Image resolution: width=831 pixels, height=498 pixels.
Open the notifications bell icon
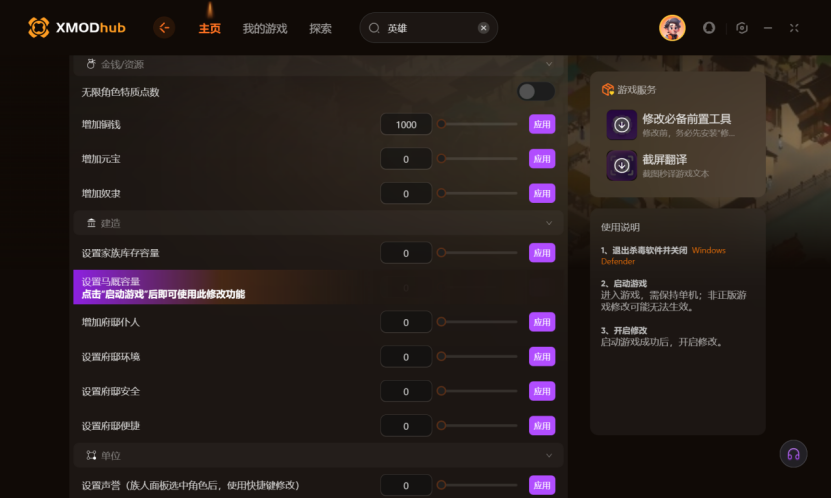click(709, 28)
